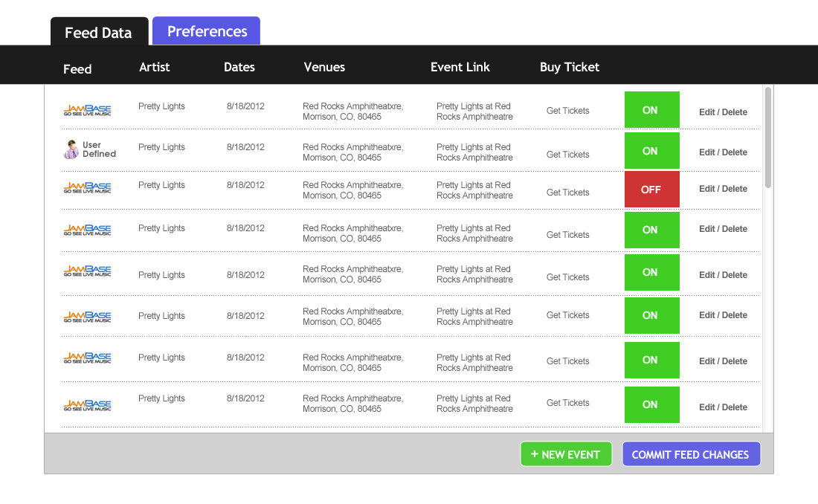Screen dimensions: 818x504
Task: Click the Dates column header
Action: tap(239, 67)
